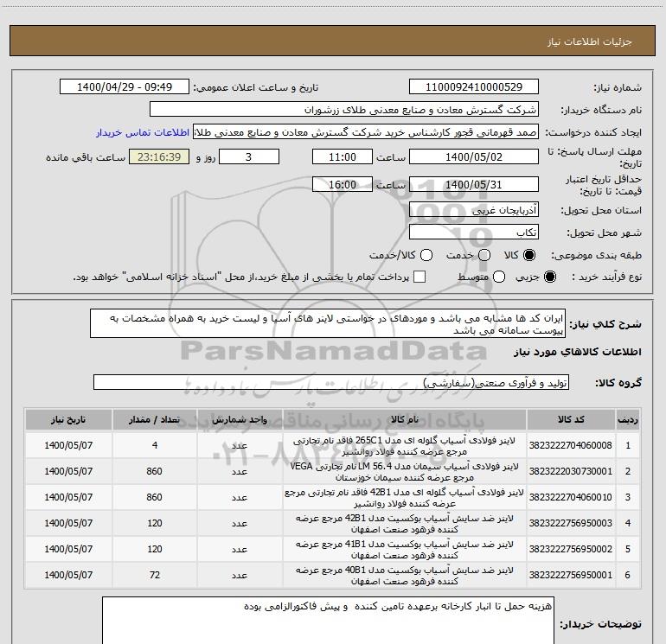
Task: Click the validity time field 16:00
Action: (343, 184)
